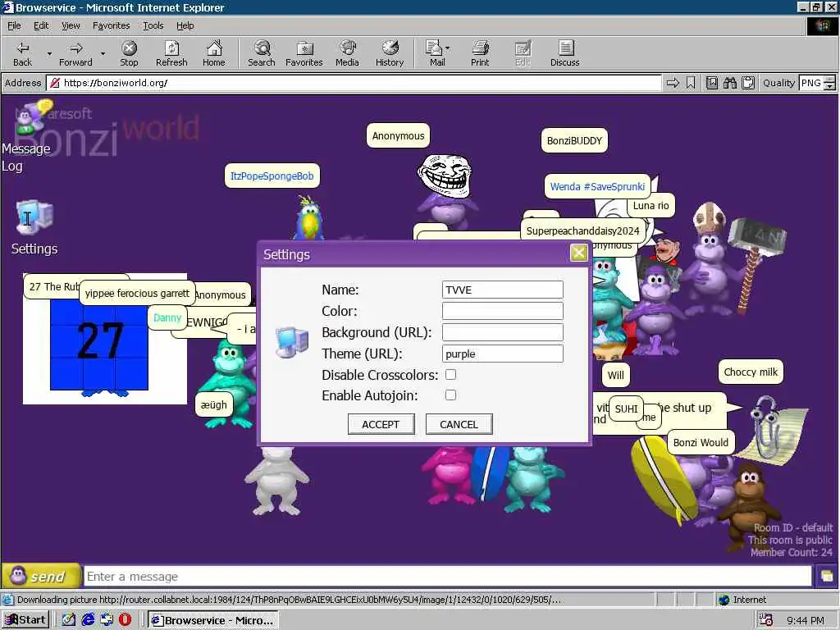Viewport: 840px width, 630px height.
Task: Open the File menu
Action: [14, 25]
